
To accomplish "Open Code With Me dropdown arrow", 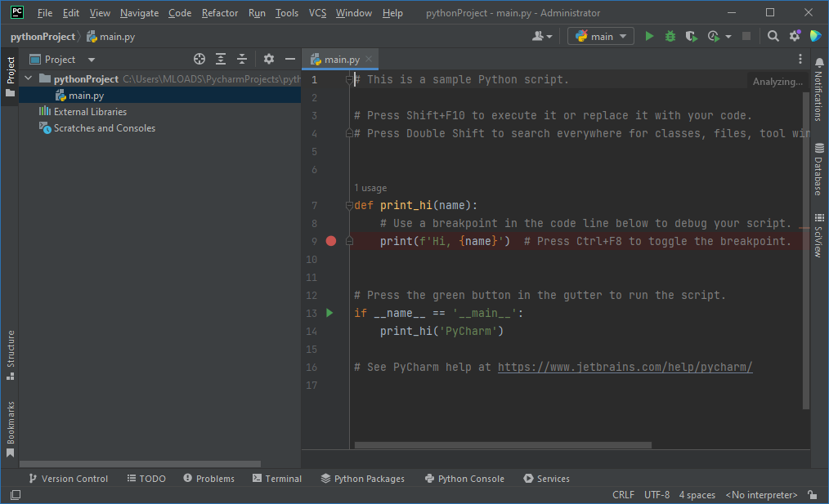I will pyautogui.click(x=549, y=37).
